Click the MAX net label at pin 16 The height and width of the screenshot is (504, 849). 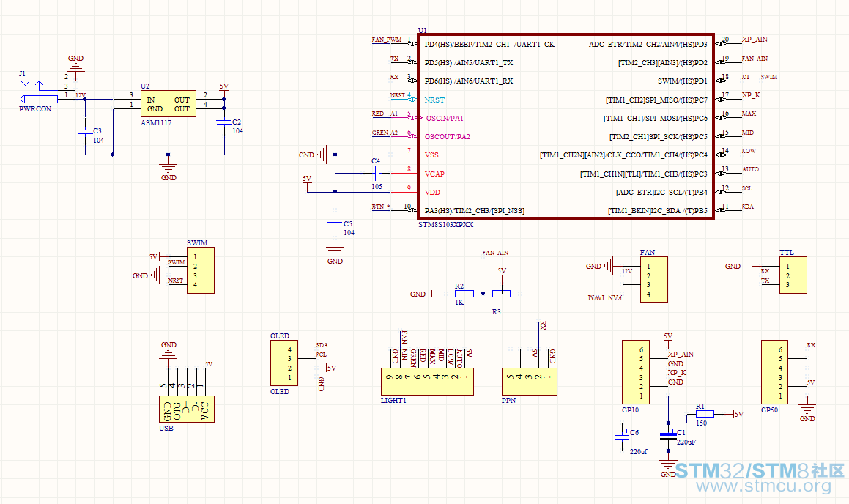[749, 114]
